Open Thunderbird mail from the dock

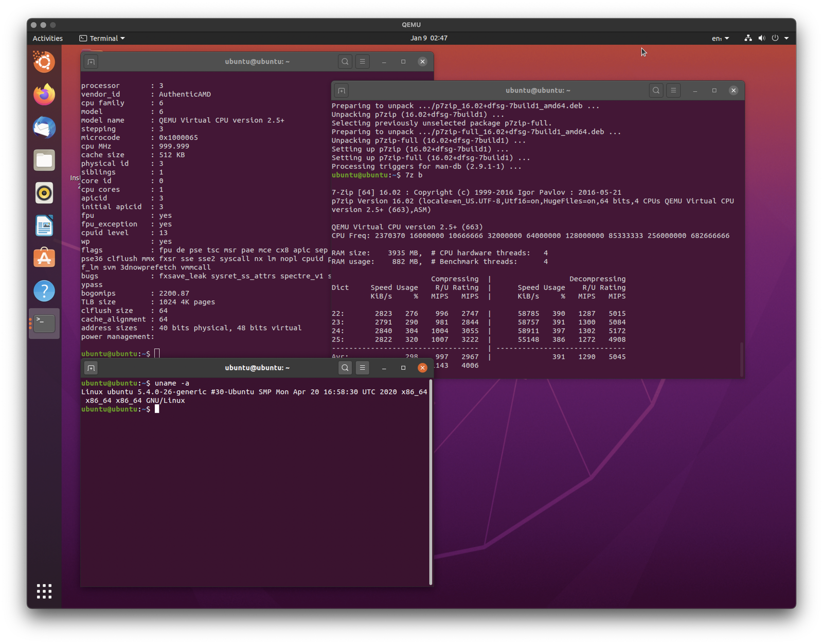point(44,128)
